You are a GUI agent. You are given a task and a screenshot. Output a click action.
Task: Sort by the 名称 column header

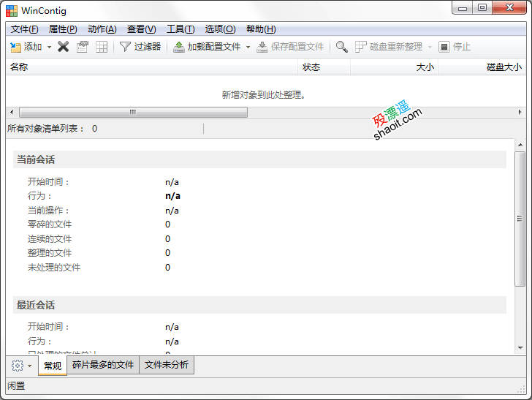tap(152, 67)
